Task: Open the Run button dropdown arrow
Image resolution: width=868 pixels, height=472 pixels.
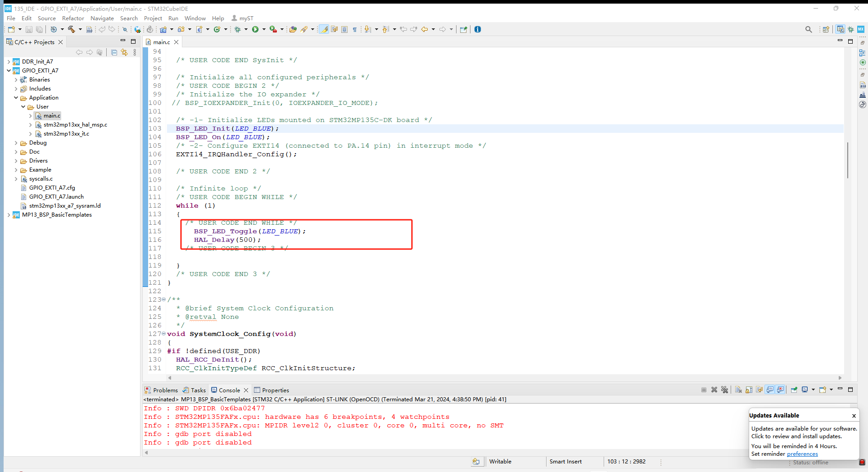Action: coord(264,29)
